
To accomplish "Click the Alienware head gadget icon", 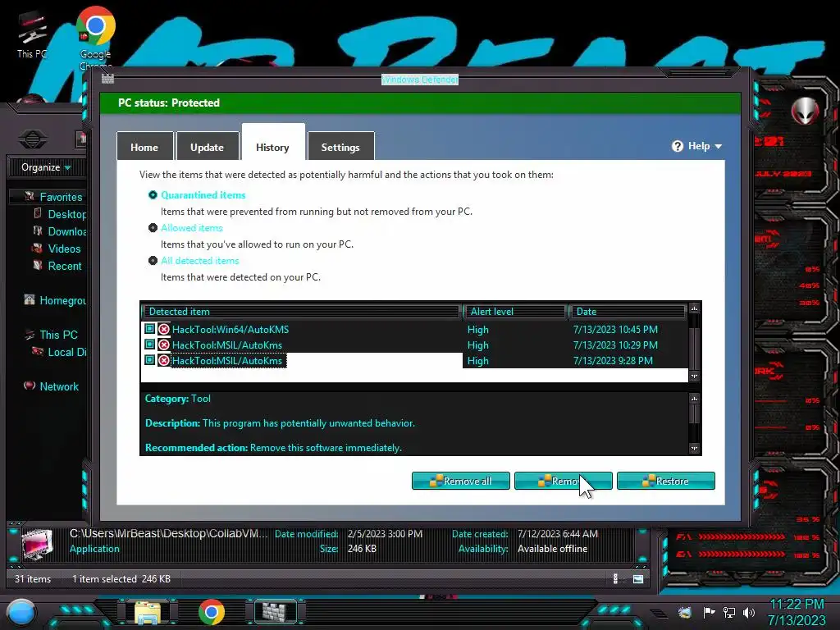I will click(805, 111).
